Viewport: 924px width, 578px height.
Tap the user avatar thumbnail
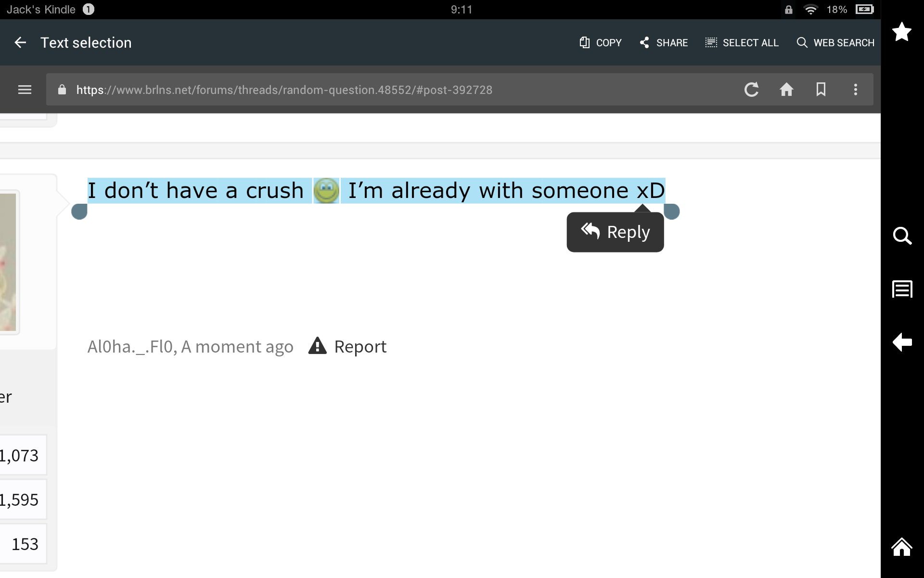point(8,262)
